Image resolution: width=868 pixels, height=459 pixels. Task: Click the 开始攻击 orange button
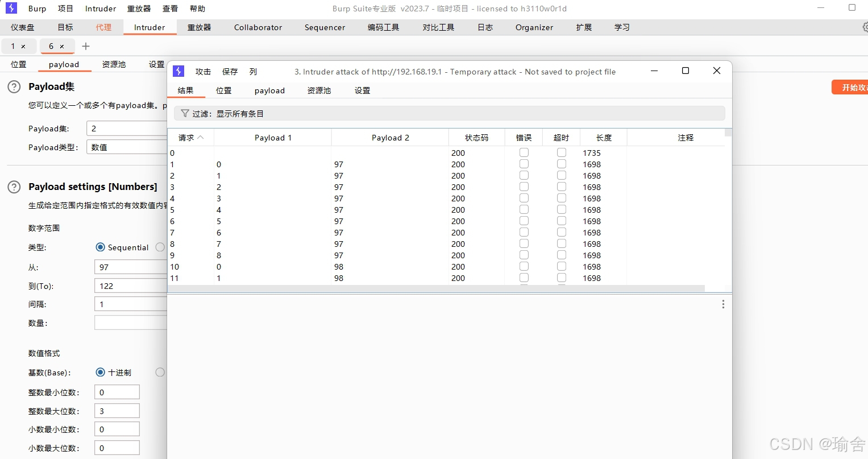click(x=850, y=87)
